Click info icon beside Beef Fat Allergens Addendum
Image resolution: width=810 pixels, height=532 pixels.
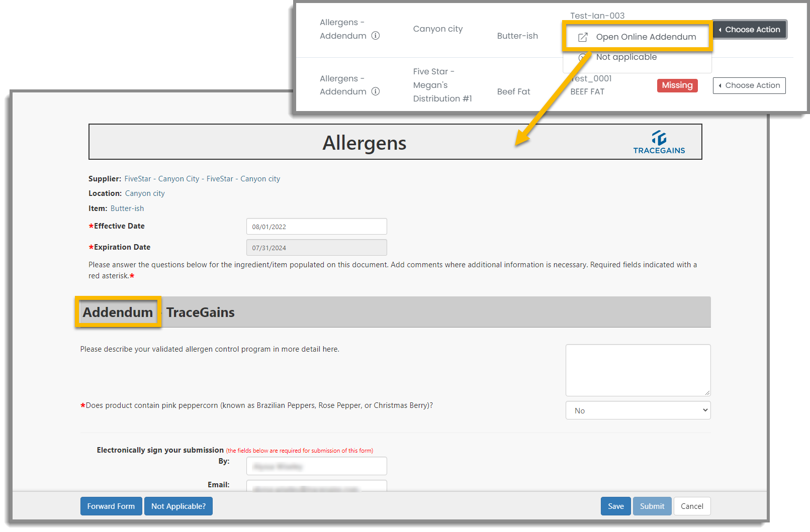(376, 91)
